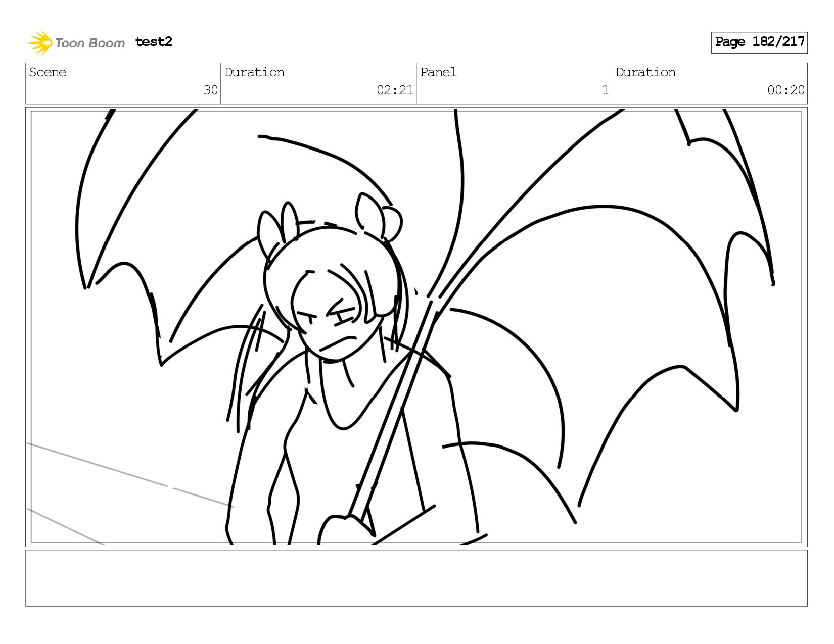The height and width of the screenshot is (644, 834).
Task: Click the winged character storyboard drawing
Action: [416, 327]
